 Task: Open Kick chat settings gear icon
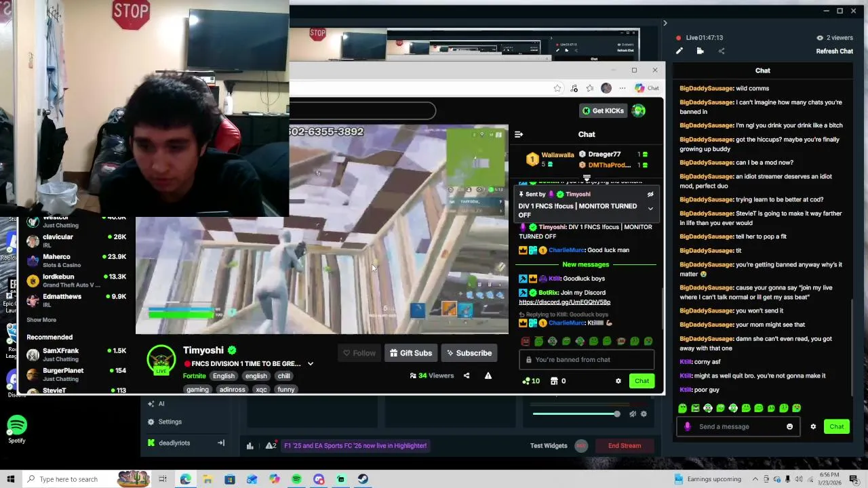pos(618,381)
